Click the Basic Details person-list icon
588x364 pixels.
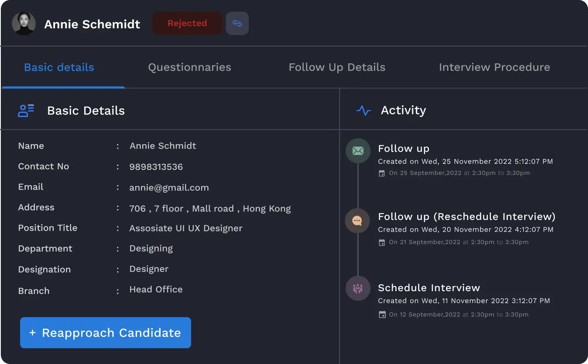click(26, 111)
